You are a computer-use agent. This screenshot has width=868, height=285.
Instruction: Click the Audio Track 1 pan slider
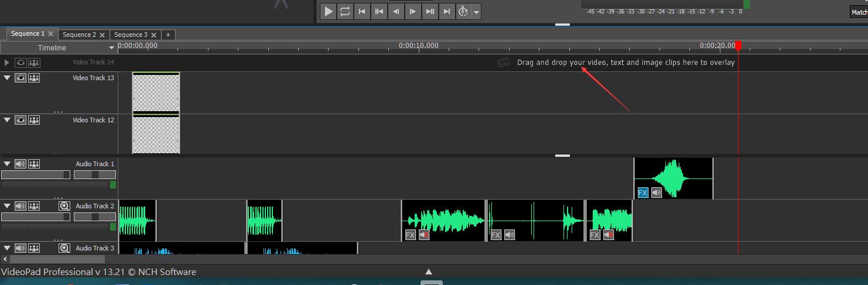click(95, 175)
